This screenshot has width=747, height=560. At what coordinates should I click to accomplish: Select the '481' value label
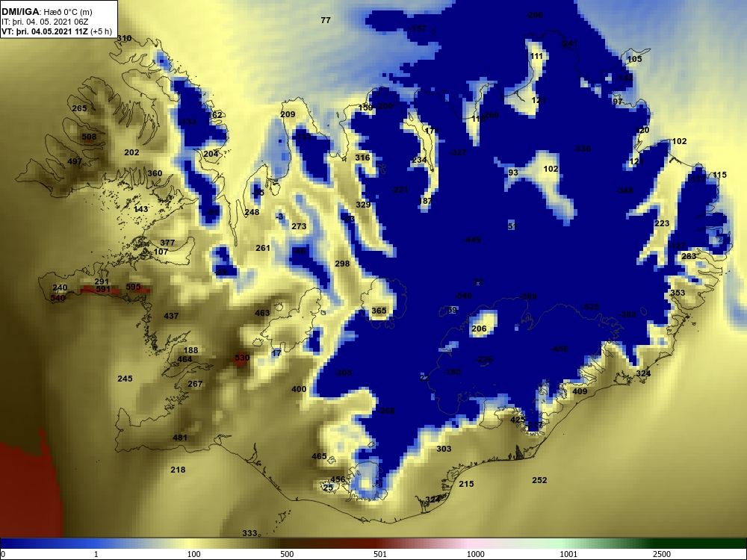click(180, 438)
